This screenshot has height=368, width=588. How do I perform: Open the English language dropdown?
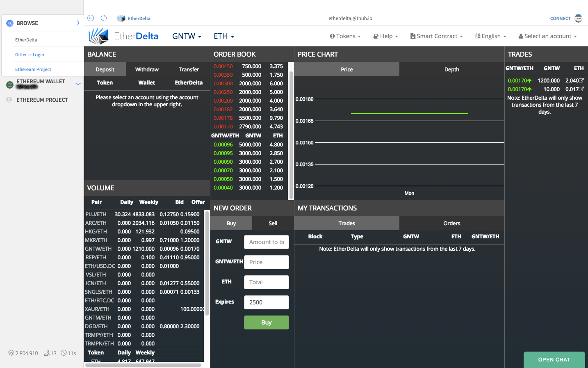point(491,36)
